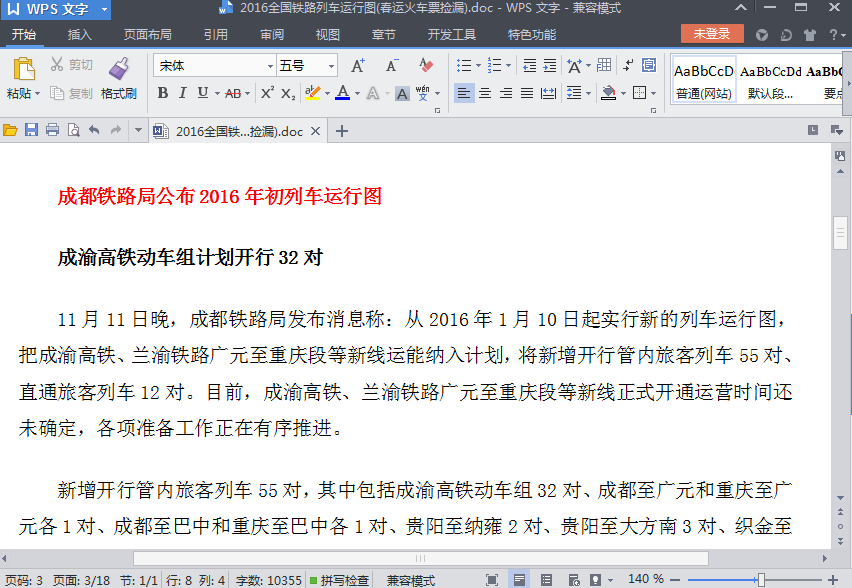Viewport: 852px width, 588px height.
Task: Apply bold formatting to text
Action: coord(162,93)
